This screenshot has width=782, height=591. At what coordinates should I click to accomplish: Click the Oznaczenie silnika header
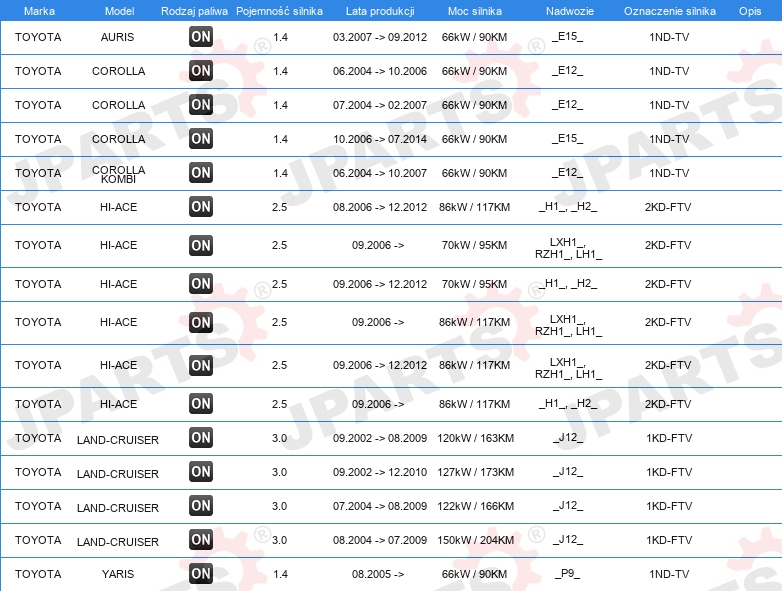click(x=669, y=11)
